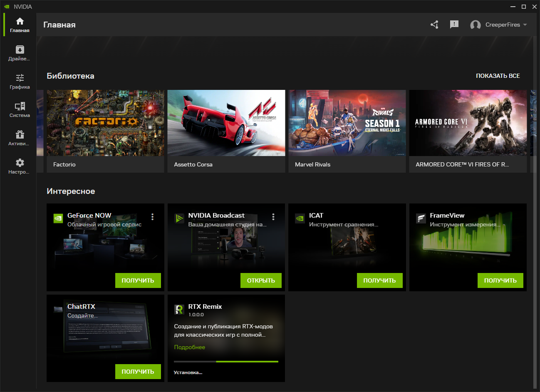Click the ICAT app icon
The width and height of the screenshot is (540, 392).
point(300,218)
